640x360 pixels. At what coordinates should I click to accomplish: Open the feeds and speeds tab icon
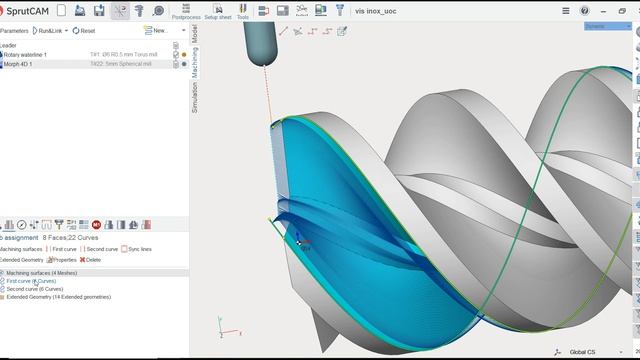(71, 224)
